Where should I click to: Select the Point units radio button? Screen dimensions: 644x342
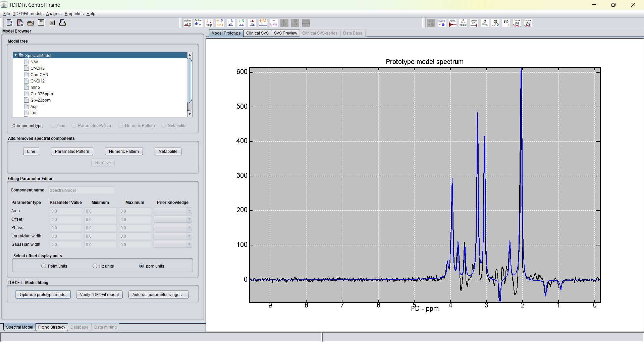point(44,266)
